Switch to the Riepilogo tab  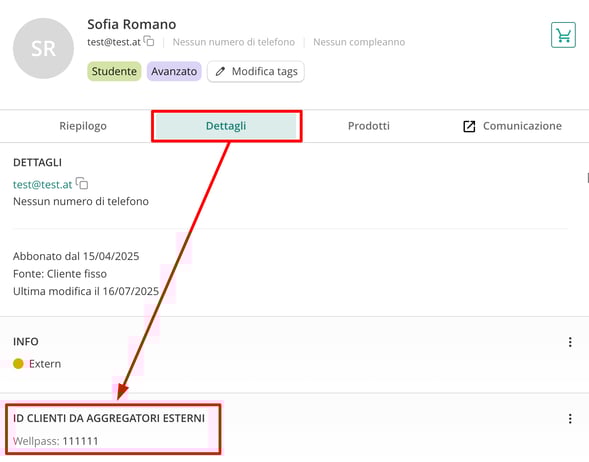click(83, 126)
